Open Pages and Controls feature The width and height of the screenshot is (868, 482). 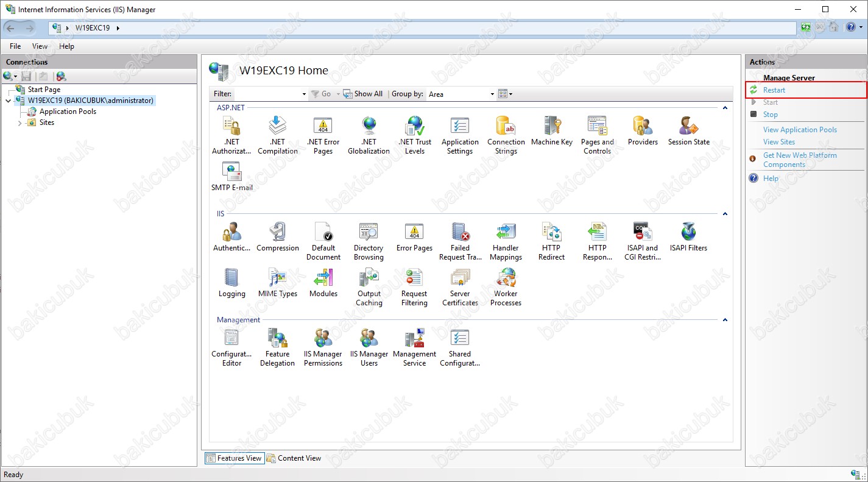597,135
